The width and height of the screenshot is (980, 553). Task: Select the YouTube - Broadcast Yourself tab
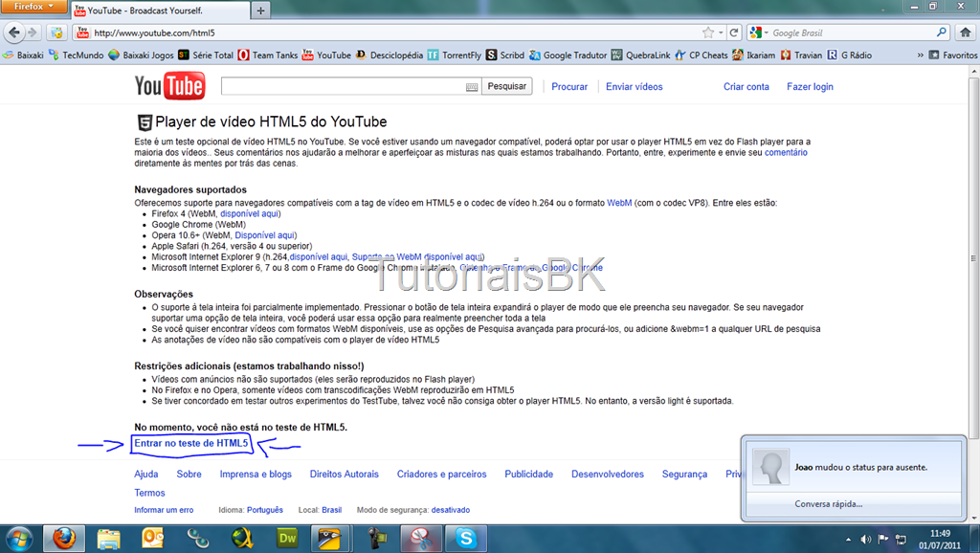coord(160,11)
